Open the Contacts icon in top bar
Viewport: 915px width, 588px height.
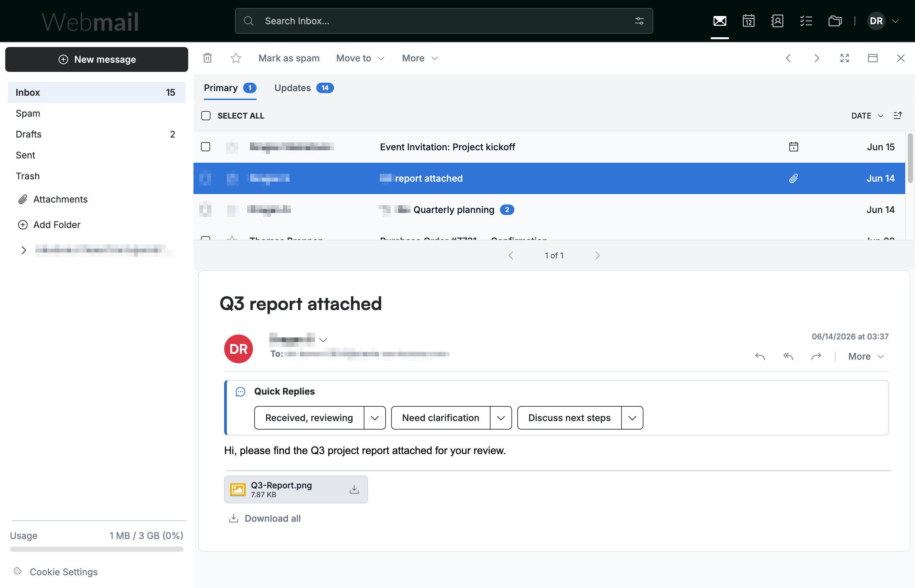(x=777, y=21)
